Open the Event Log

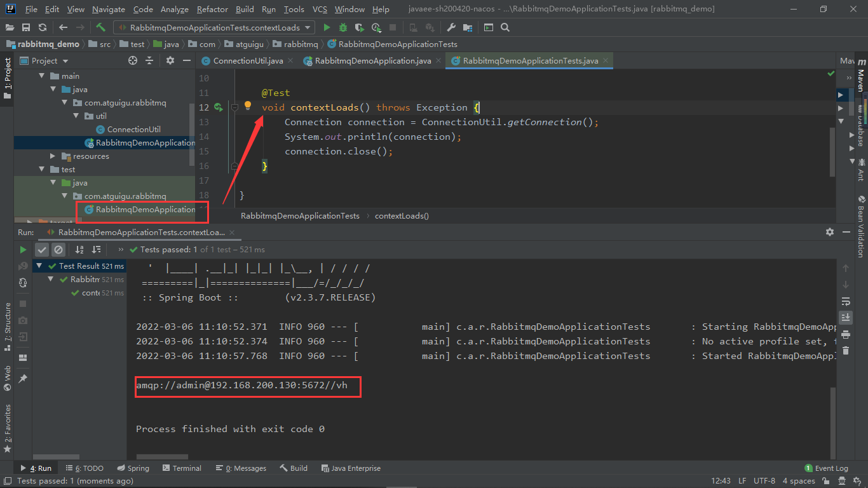pos(826,468)
